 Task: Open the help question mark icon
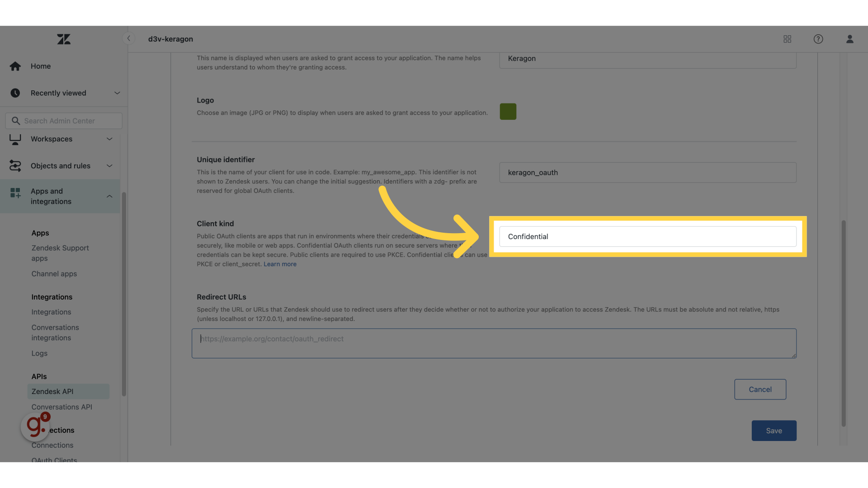(x=818, y=39)
